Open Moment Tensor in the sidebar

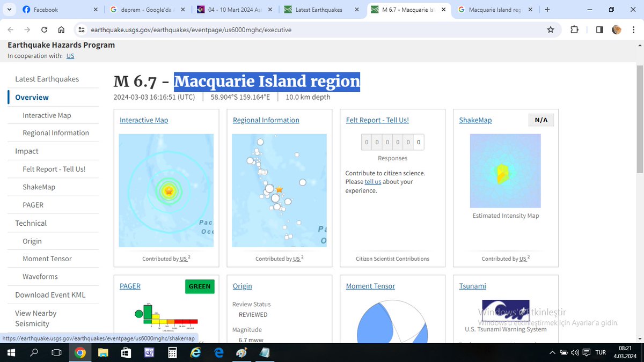(x=47, y=258)
